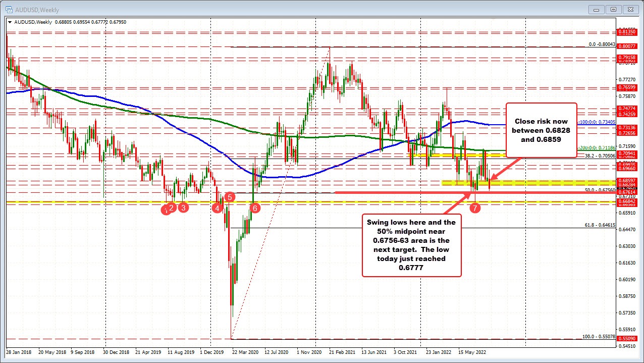Click the minimize button on the chart window
This screenshot has width=644, height=363.
coord(596,9)
